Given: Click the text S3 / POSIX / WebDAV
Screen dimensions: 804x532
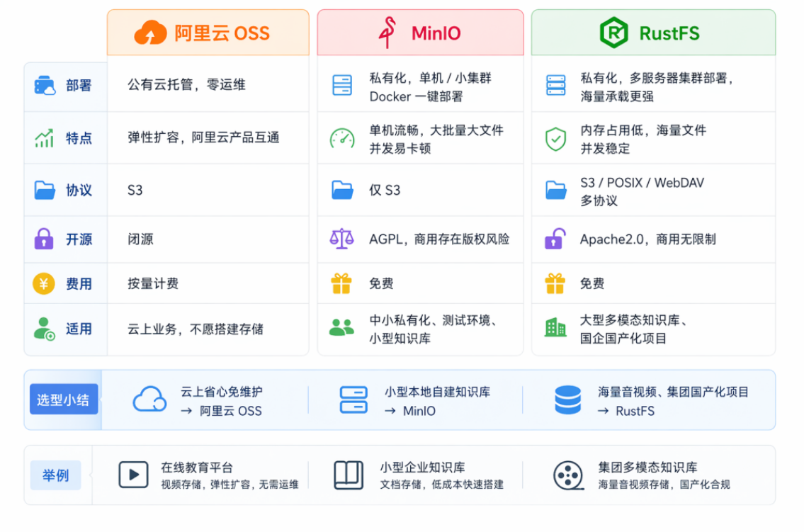Looking at the screenshot, I should [642, 183].
